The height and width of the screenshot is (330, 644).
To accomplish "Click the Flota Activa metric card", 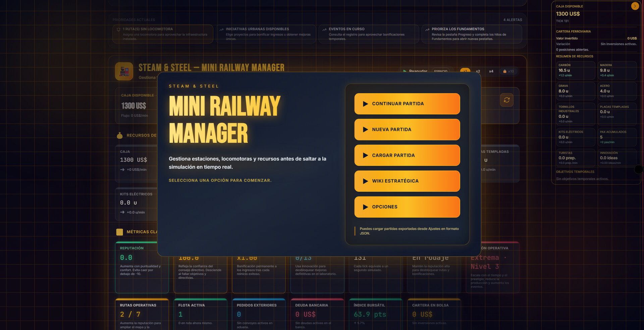I will click(x=200, y=314).
